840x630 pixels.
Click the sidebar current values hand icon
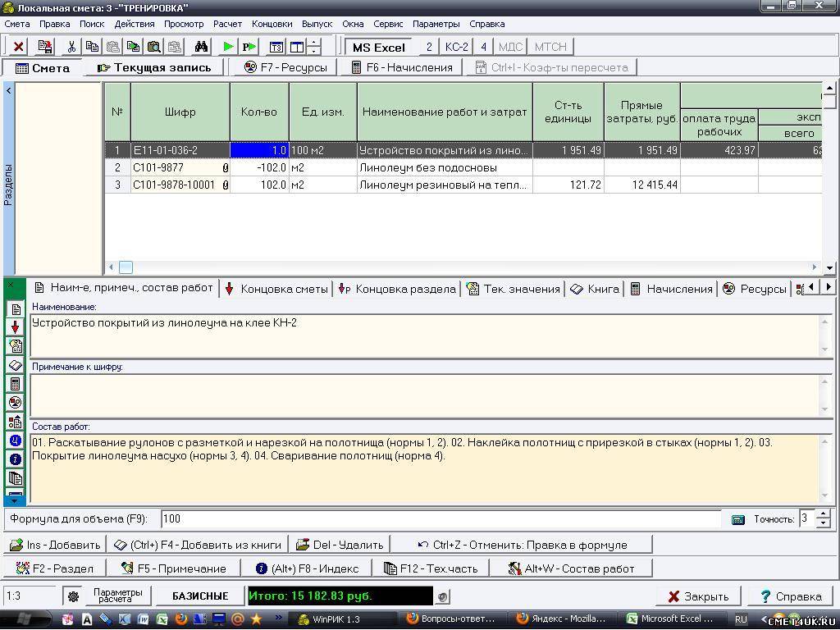[16, 346]
